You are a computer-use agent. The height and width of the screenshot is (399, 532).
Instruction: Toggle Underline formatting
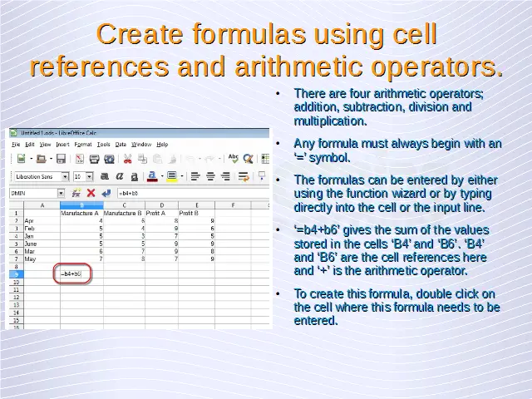click(x=134, y=176)
